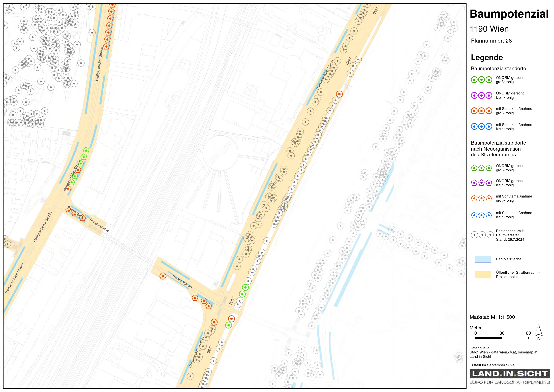
Task: Click the light blue Parkplatzfläche legend swatch
Action: point(483,259)
